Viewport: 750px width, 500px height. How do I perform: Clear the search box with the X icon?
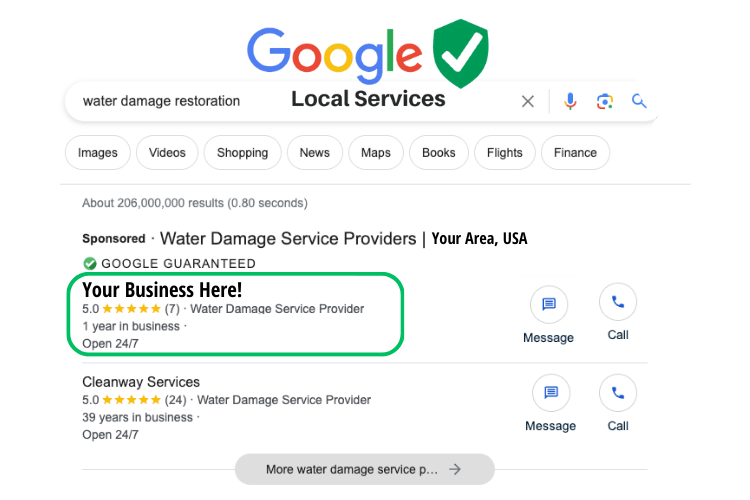point(528,101)
